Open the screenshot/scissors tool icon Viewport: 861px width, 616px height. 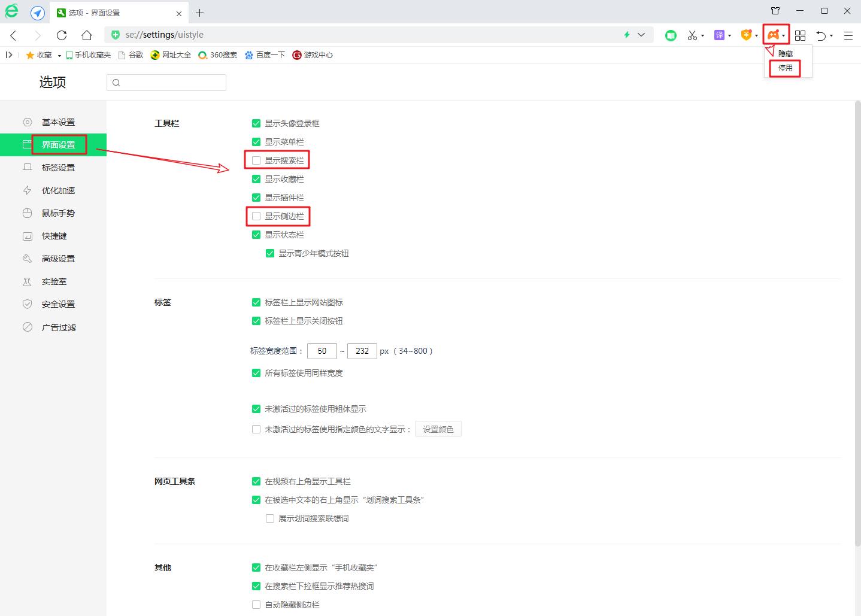pos(693,35)
